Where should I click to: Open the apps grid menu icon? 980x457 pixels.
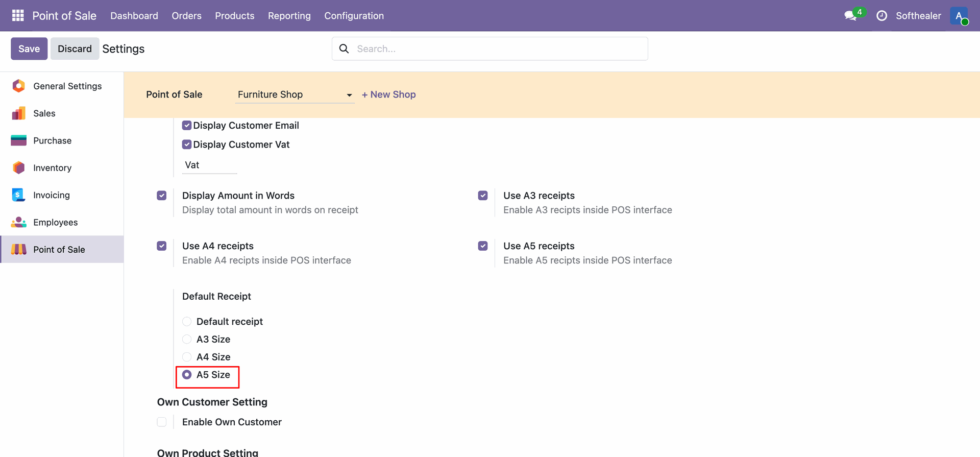pos(18,15)
